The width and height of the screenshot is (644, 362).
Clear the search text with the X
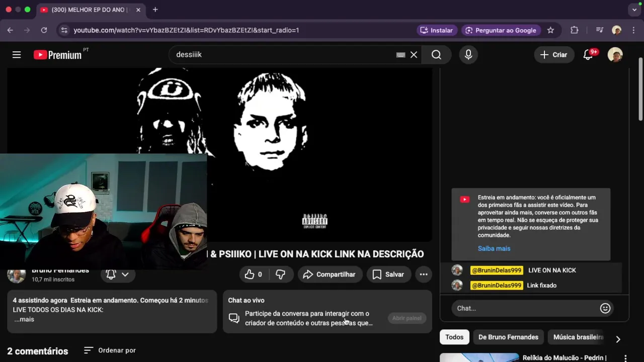tap(414, 55)
